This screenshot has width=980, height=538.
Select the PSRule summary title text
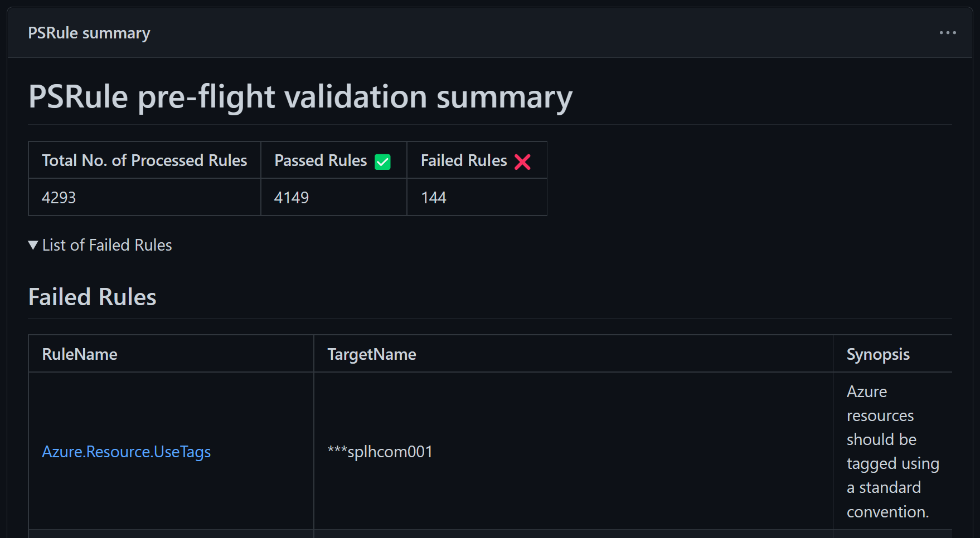click(89, 32)
